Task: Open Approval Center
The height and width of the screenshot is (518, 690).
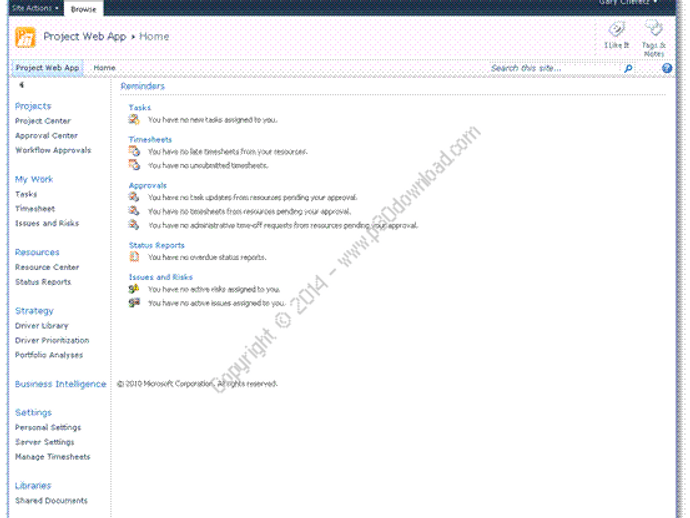Action: [x=46, y=136]
